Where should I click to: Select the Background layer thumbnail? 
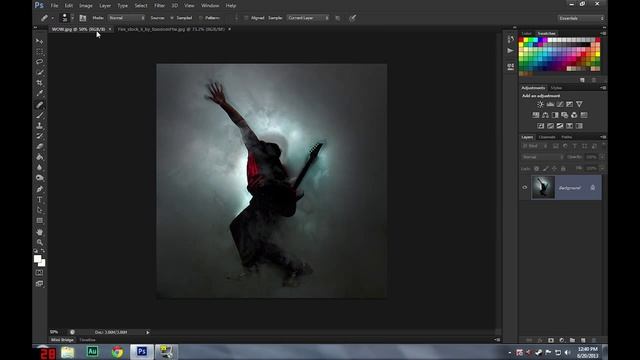[x=543, y=187]
